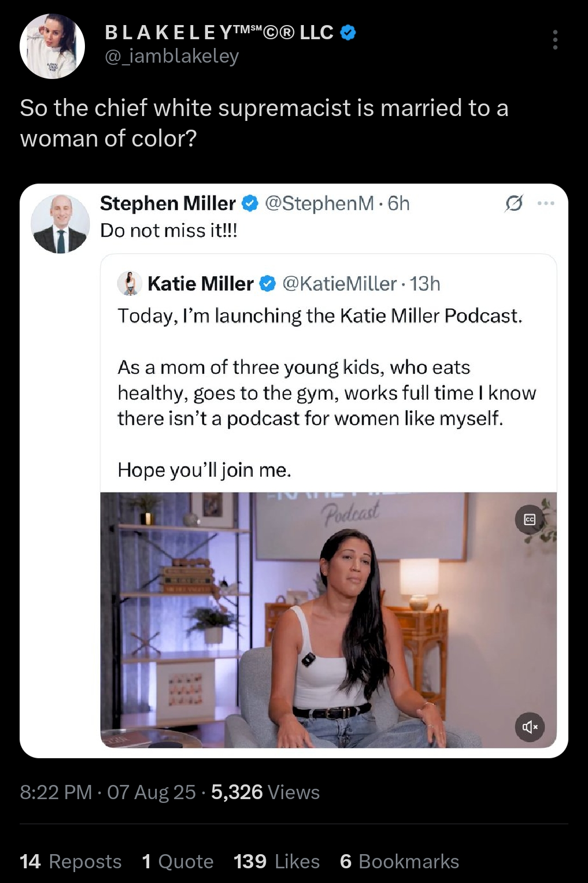Screen dimensions: 588x883
Task: Click Katie Miller's small avatar
Action: [x=130, y=284]
